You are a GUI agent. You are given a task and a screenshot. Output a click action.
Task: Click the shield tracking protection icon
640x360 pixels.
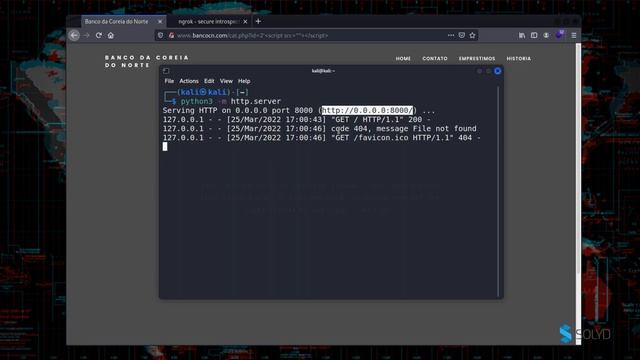pos(160,36)
